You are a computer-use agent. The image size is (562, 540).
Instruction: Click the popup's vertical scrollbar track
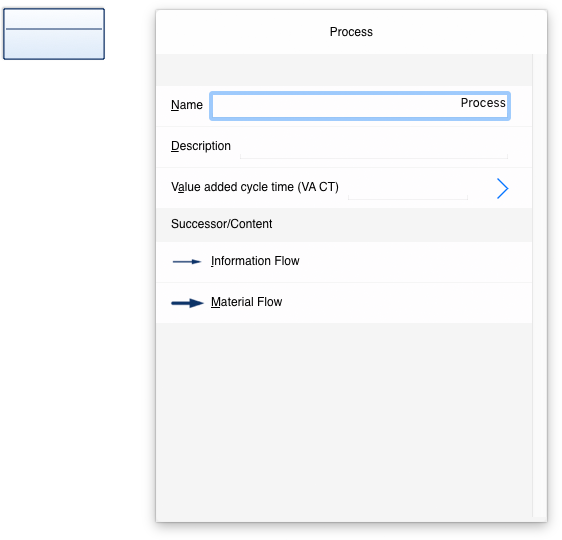click(x=539, y=285)
